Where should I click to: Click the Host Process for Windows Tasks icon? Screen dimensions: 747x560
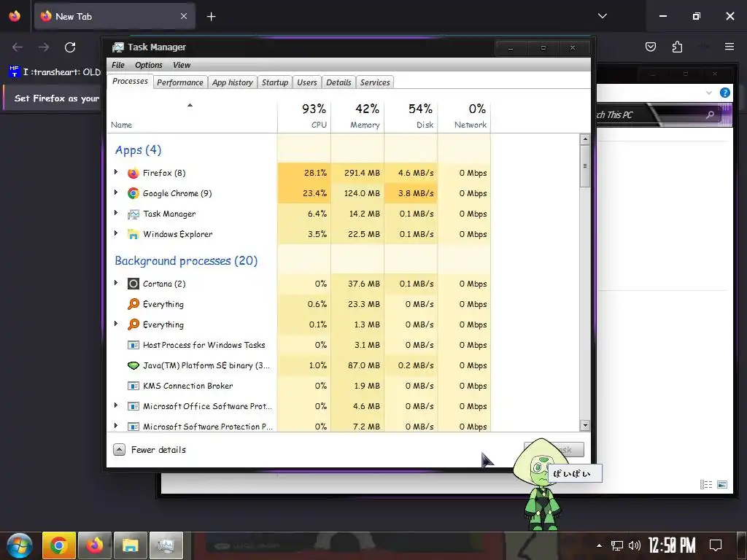pos(133,345)
